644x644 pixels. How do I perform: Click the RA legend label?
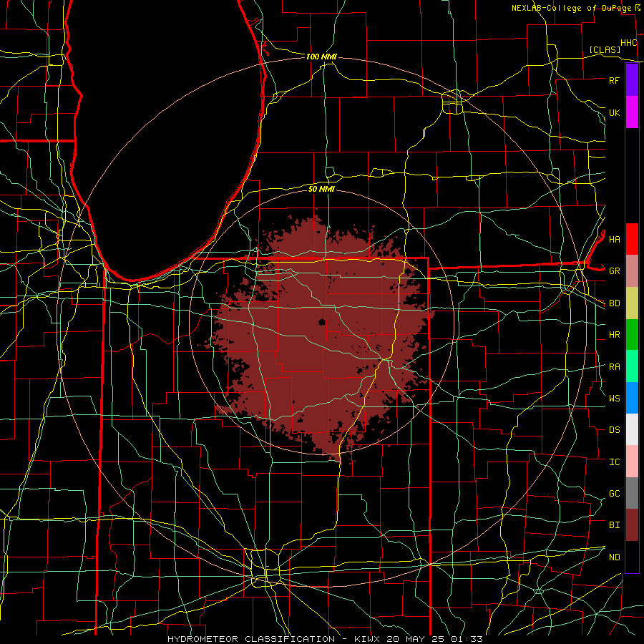[614, 367]
